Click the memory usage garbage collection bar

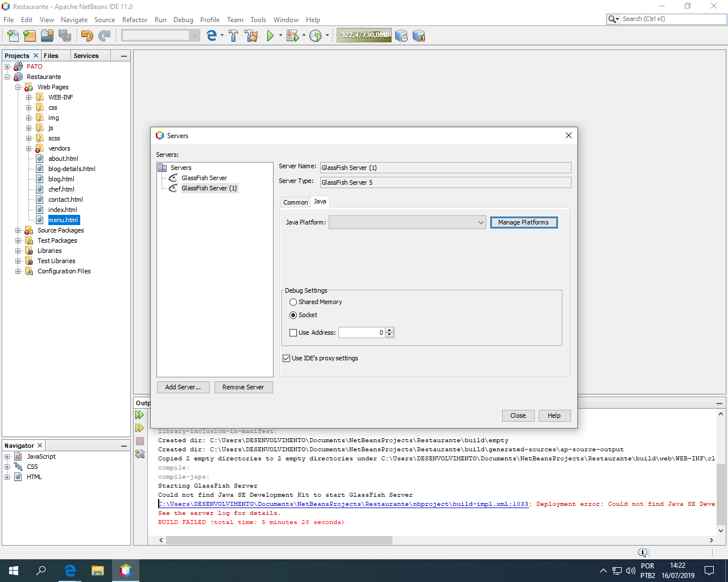[364, 35]
